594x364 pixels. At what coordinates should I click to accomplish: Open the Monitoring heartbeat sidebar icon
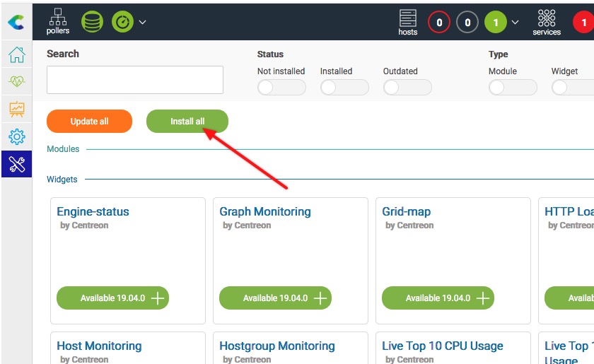pyautogui.click(x=16, y=82)
